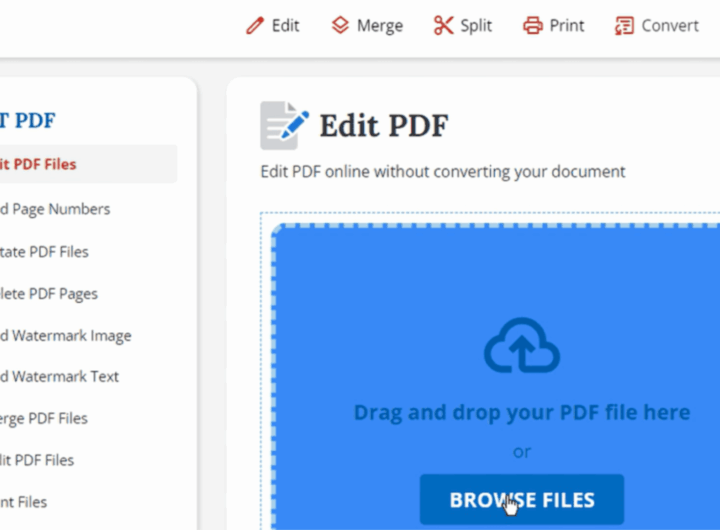Navigate to Split PDF Files in sidebar
The width and height of the screenshot is (720, 530).
click(x=37, y=460)
